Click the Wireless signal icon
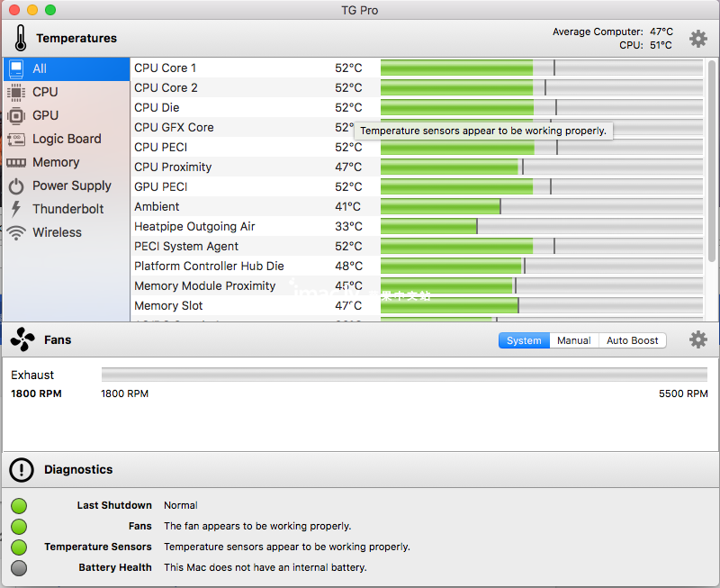 pyautogui.click(x=16, y=232)
